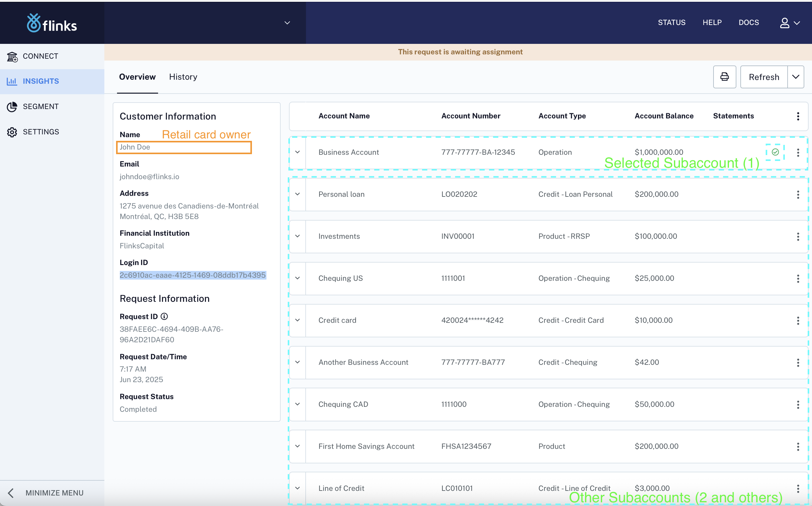The width and height of the screenshot is (812, 506).
Task: Open the DOCS link
Action: [x=748, y=23]
